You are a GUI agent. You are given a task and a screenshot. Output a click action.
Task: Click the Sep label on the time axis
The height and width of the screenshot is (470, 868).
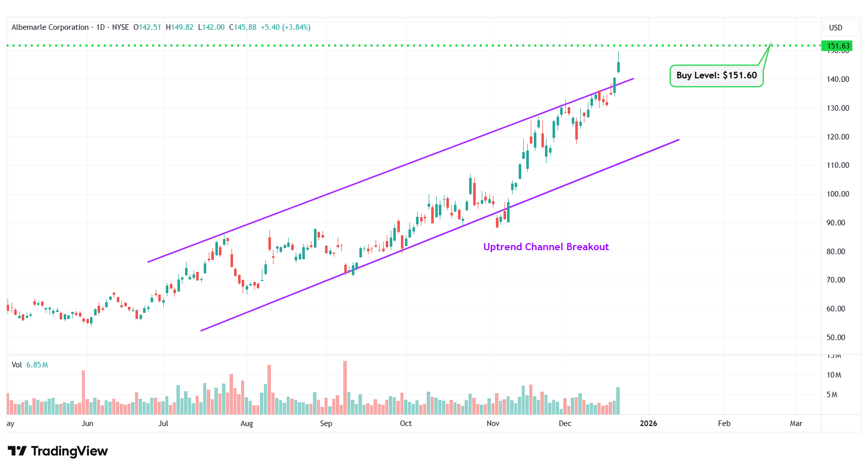click(326, 424)
